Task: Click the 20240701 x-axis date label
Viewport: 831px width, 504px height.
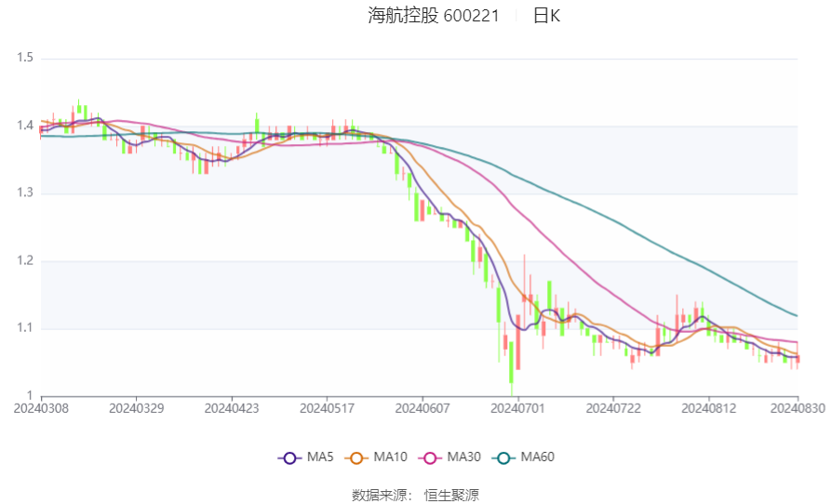Action: point(517,409)
